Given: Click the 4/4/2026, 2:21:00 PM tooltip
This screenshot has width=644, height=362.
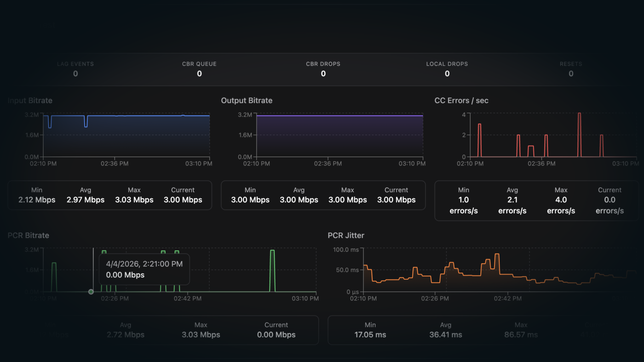Looking at the screenshot, I should coord(144,269).
